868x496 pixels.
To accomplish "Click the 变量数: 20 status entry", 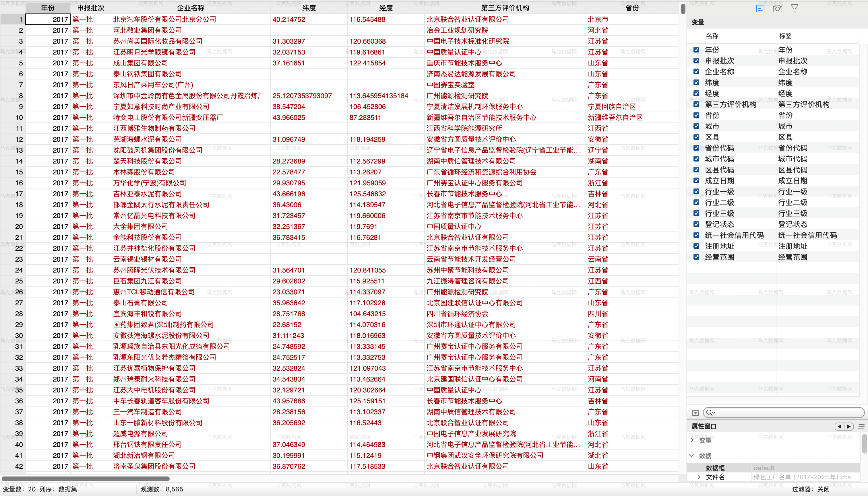I will click(19, 489).
